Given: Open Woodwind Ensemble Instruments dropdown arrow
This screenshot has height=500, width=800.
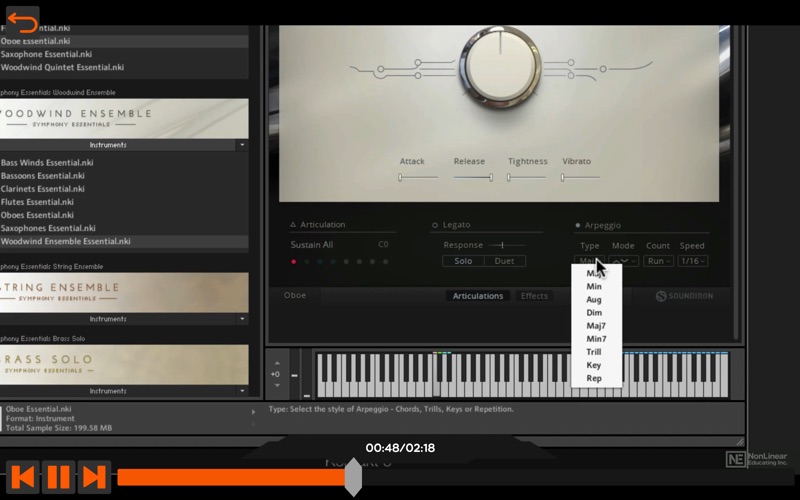Looking at the screenshot, I should [x=242, y=145].
